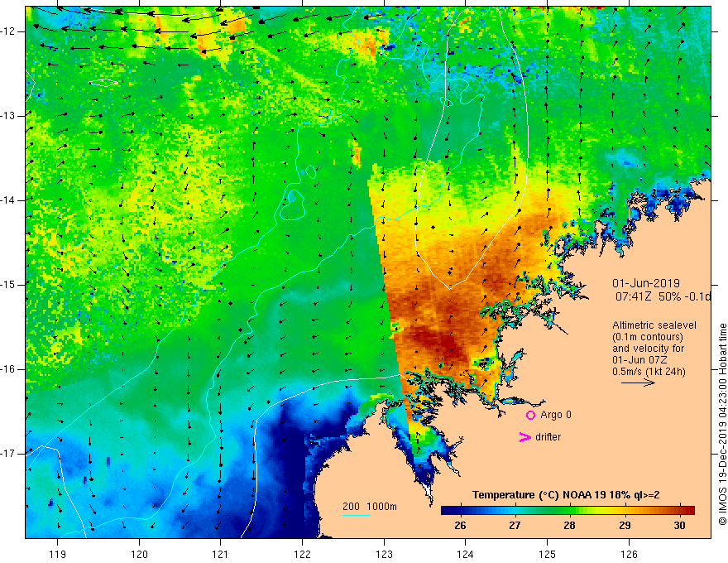This screenshot has width=728, height=563.
Task: Click the date text 01-Jun-2019
Action: [646, 283]
